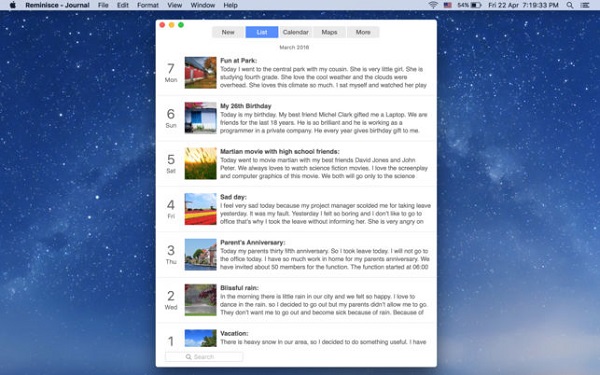Viewport: 600px width, 375px height.
Task: Open the Help menu
Action: coord(230,5)
